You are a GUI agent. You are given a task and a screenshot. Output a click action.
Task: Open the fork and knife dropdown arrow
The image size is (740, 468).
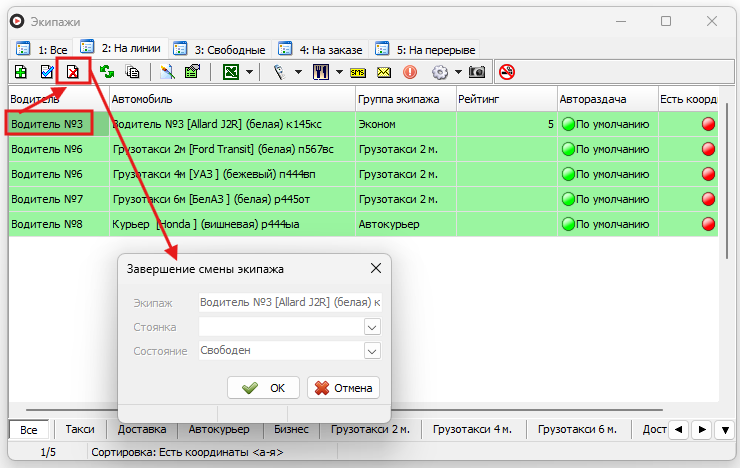339,72
